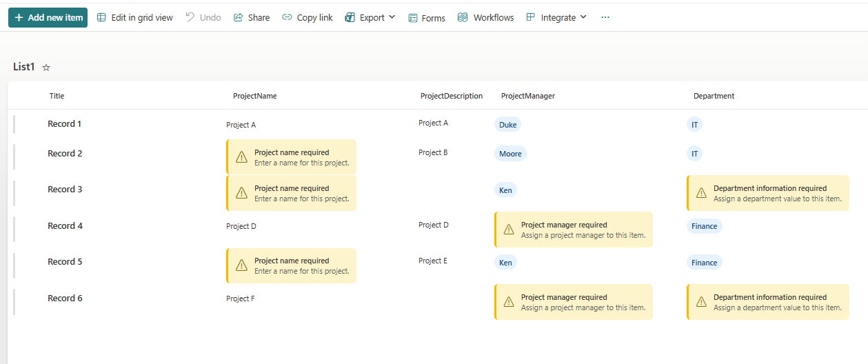Screen dimensions: 868x364
Task: Click Project F in ProjectName column
Action: 241,299
